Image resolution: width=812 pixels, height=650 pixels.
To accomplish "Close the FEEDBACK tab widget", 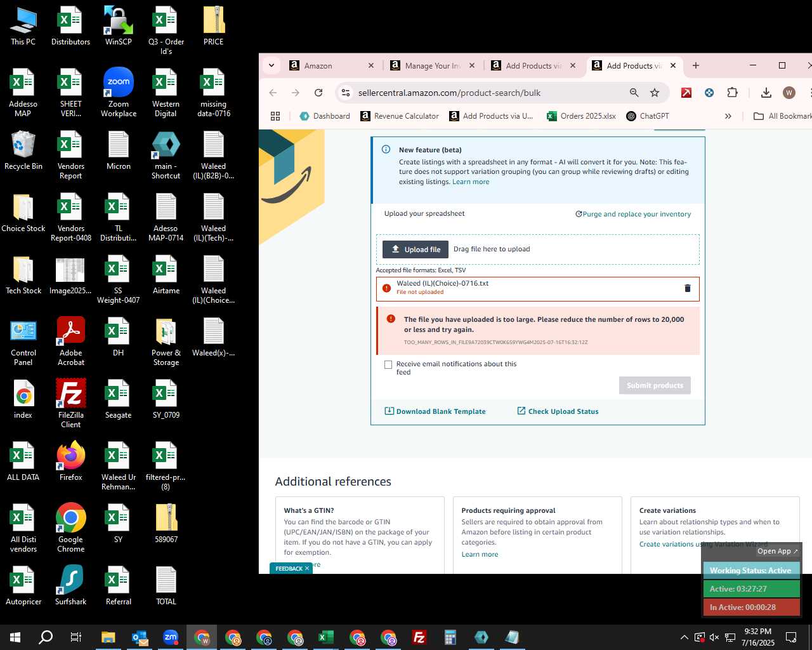I will point(307,568).
